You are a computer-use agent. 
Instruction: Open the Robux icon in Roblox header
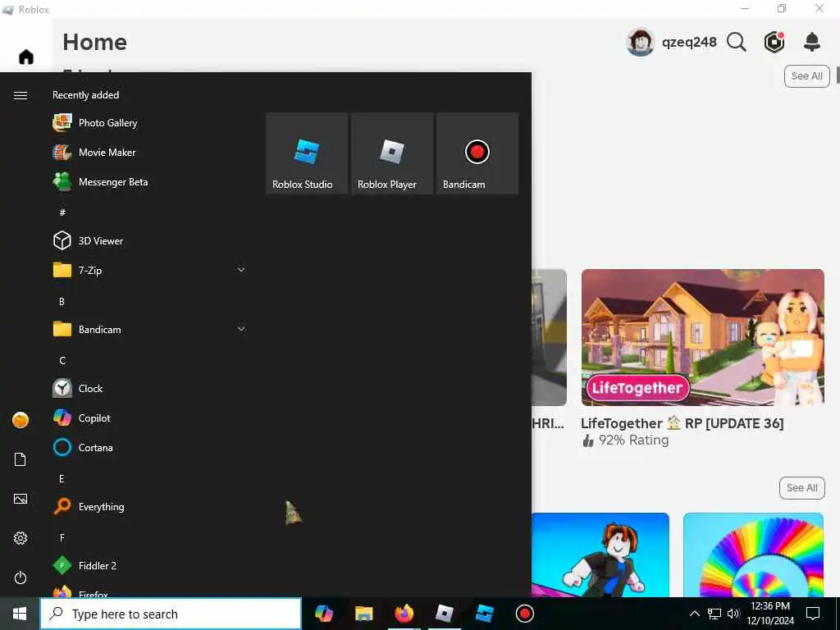(x=774, y=42)
